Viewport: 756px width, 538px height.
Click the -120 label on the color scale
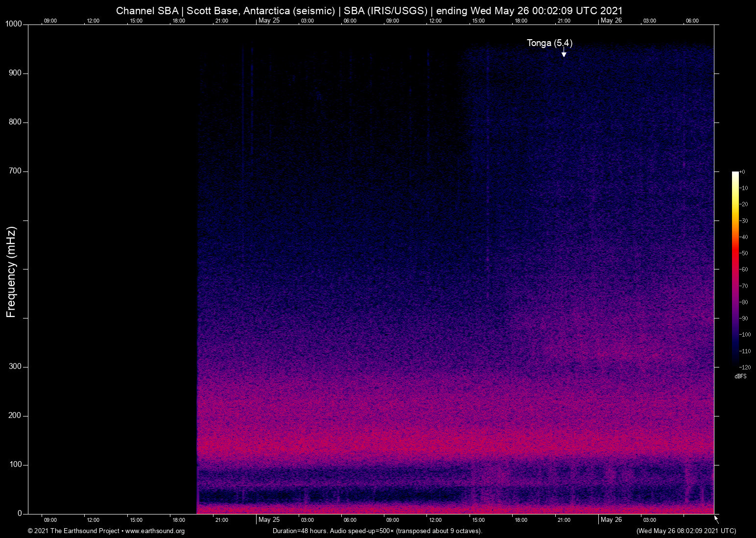745,367
